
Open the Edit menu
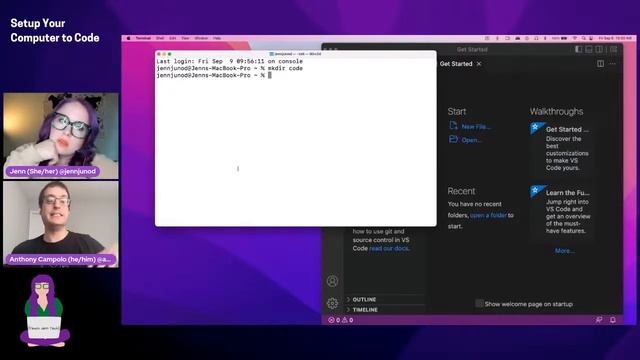(173, 38)
